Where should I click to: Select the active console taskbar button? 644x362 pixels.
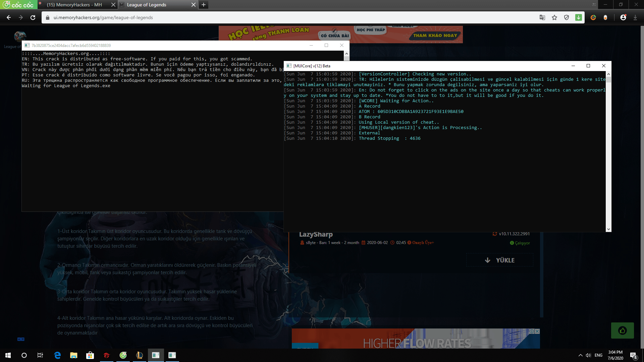156,355
